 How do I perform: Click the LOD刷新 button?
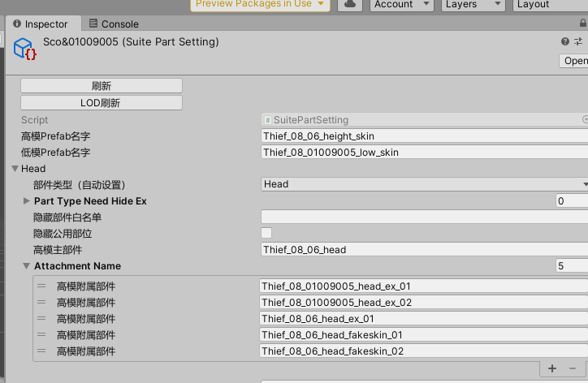point(102,103)
